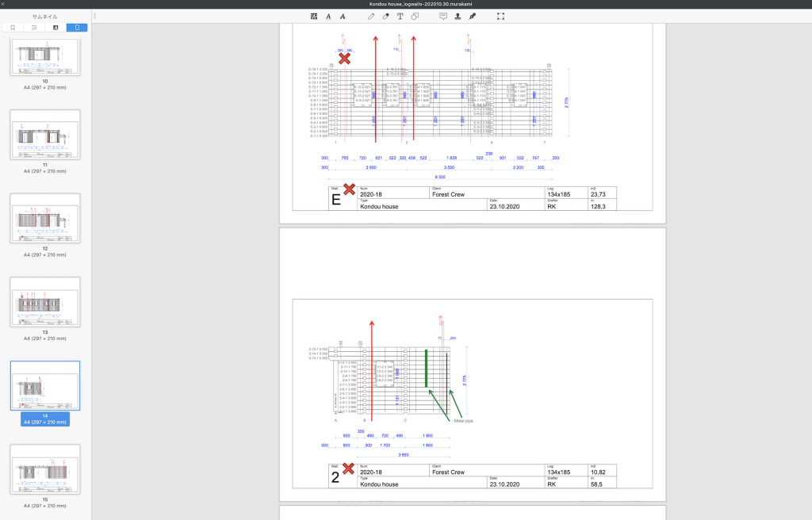
Task: Open page 11 thumbnail
Action: point(45,135)
